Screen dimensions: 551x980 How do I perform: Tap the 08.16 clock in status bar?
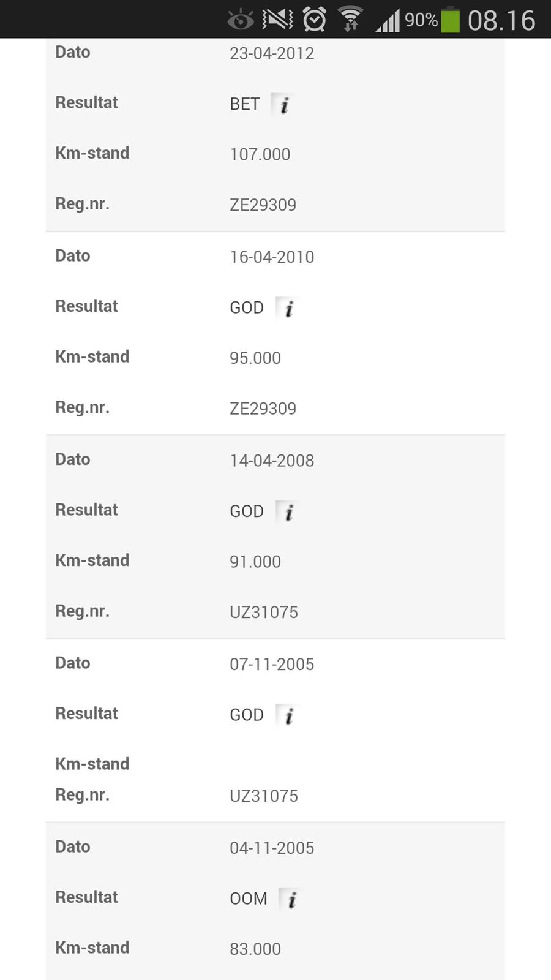501,20
